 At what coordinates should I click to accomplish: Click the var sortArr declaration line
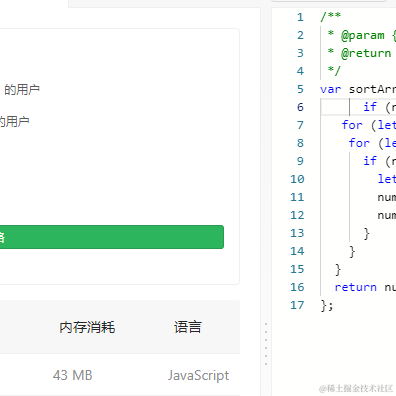(x=358, y=89)
